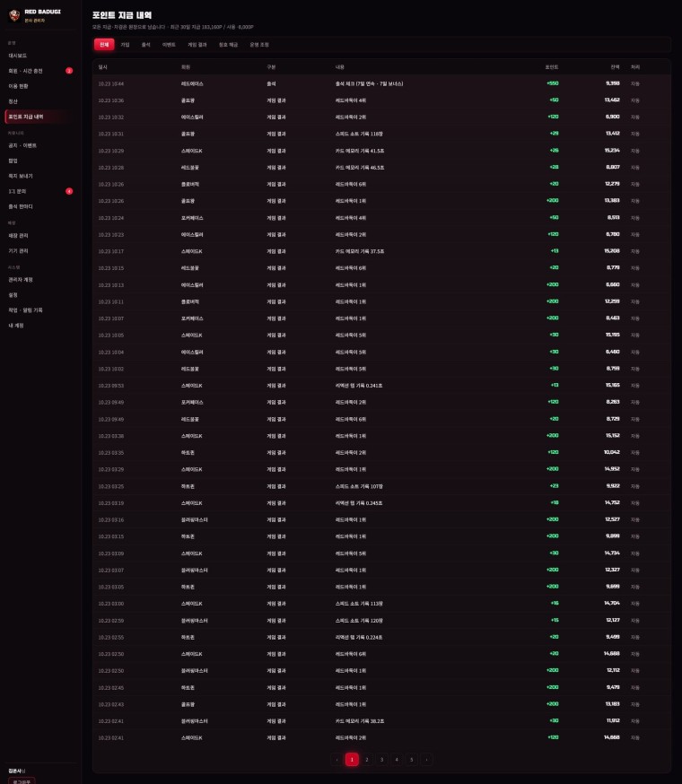Switch to the 운영 조정 filter tab

click(259, 45)
